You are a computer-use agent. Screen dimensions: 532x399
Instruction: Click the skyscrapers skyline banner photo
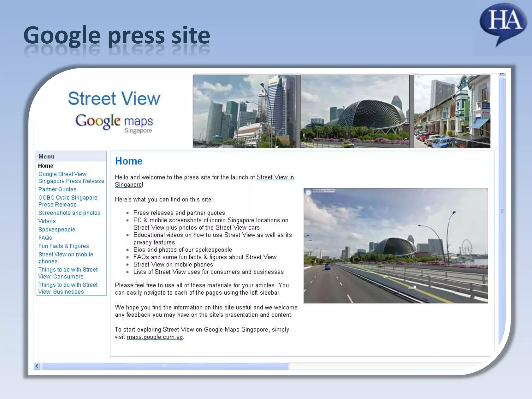[244, 111]
